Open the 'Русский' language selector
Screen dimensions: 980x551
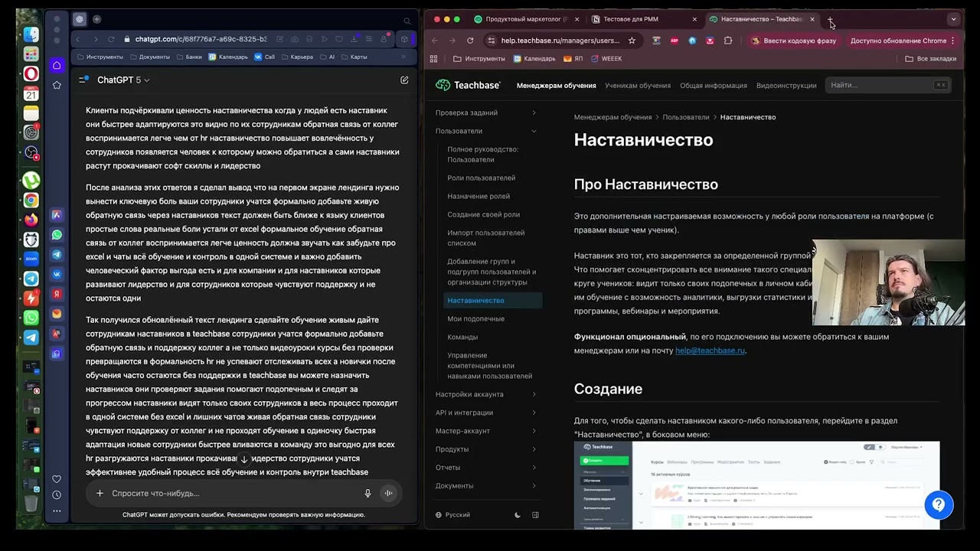(452, 515)
